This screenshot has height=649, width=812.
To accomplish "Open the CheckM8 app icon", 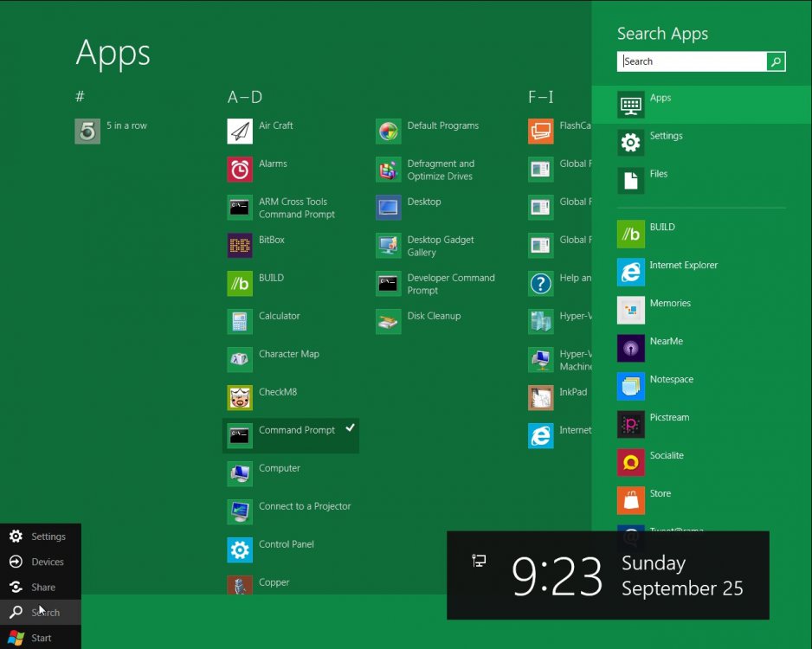I will tap(240, 398).
